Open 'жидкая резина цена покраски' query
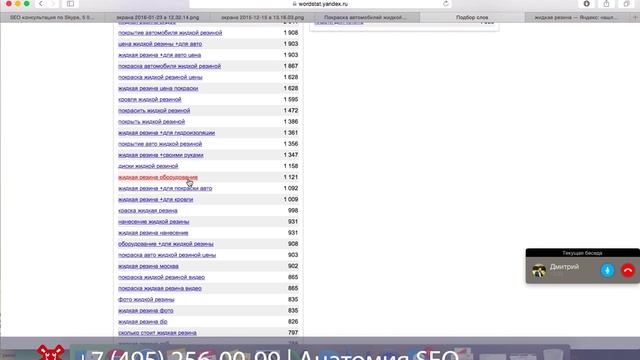 158,88
